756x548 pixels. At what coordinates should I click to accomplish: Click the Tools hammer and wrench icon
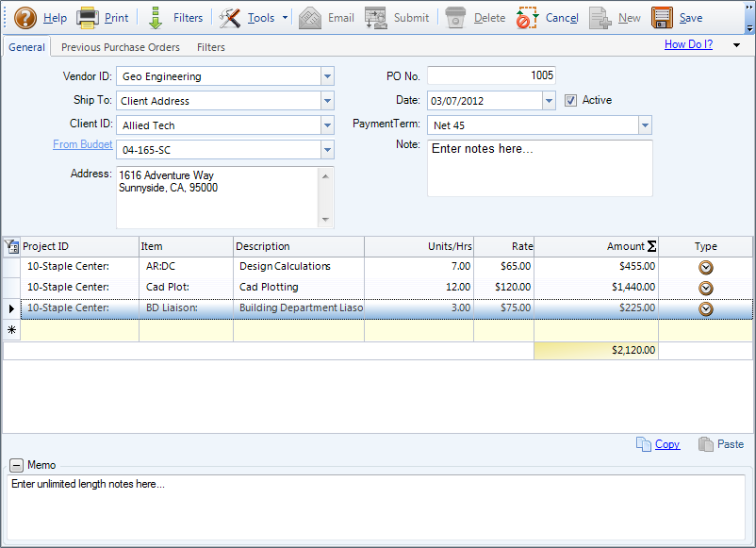[x=230, y=18]
